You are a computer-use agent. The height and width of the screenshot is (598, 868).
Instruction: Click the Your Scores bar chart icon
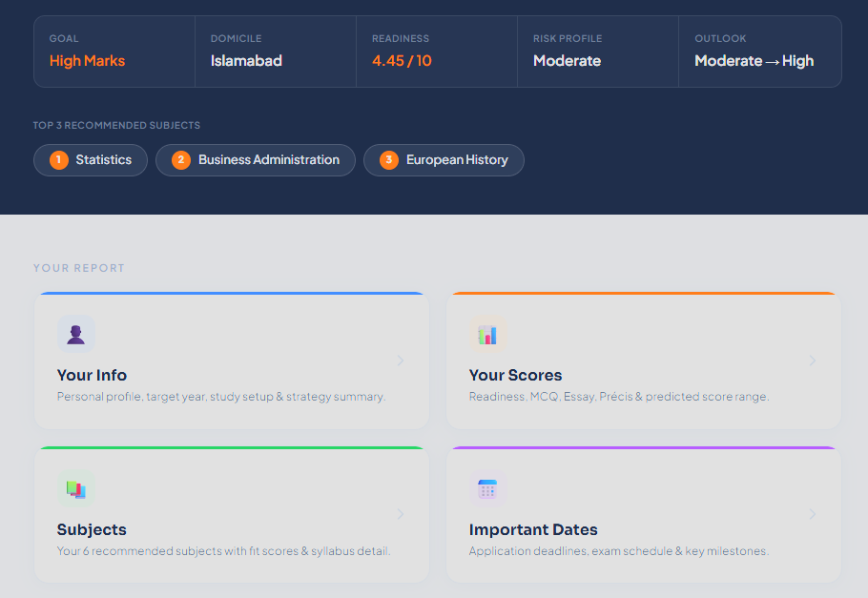point(487,334)
